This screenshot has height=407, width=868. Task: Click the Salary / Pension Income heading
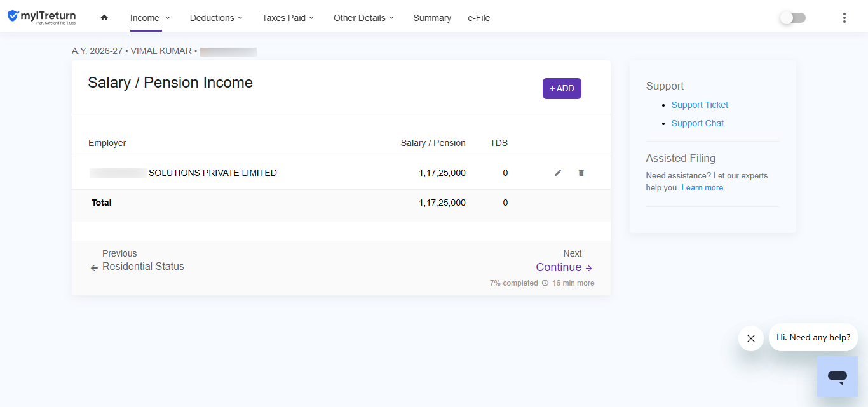click(170, 83)
